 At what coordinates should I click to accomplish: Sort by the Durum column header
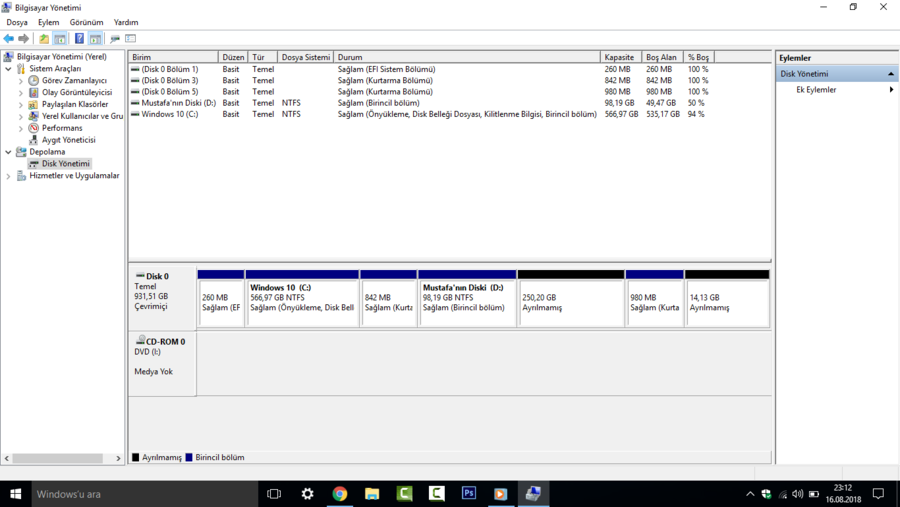pos(467,57)
